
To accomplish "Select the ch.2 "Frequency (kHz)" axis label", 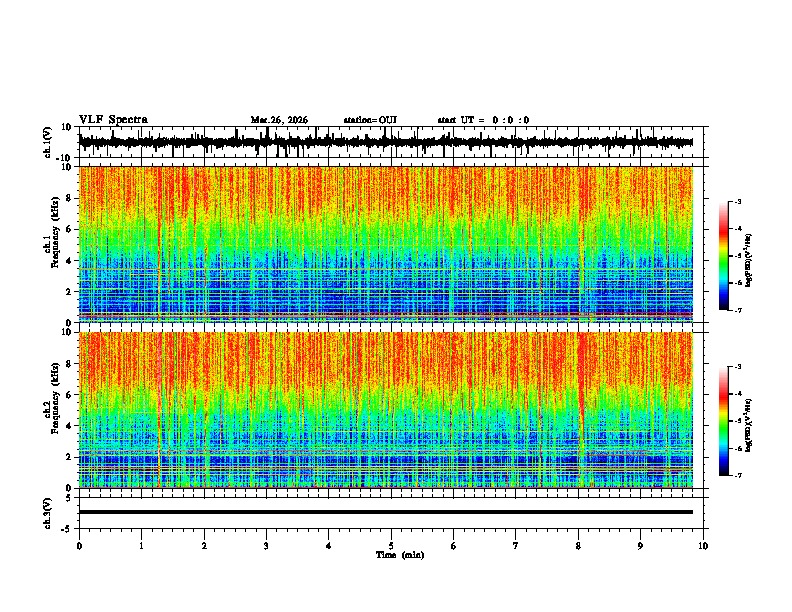I will point(55,398).
